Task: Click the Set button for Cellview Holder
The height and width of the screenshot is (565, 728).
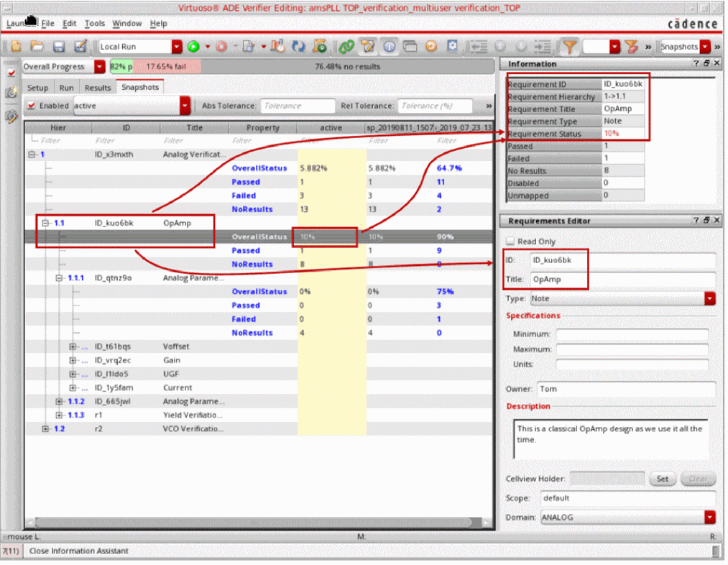Action: (662, 479)
